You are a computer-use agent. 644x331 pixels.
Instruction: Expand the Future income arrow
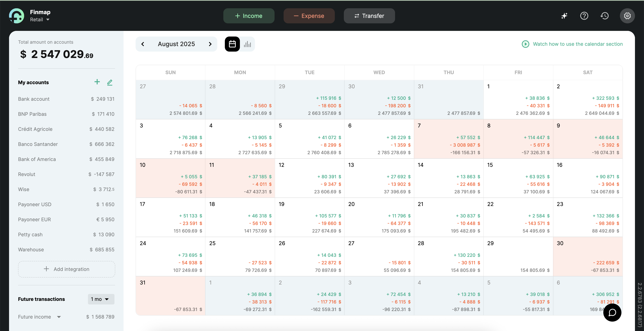[x=59, y=317]
